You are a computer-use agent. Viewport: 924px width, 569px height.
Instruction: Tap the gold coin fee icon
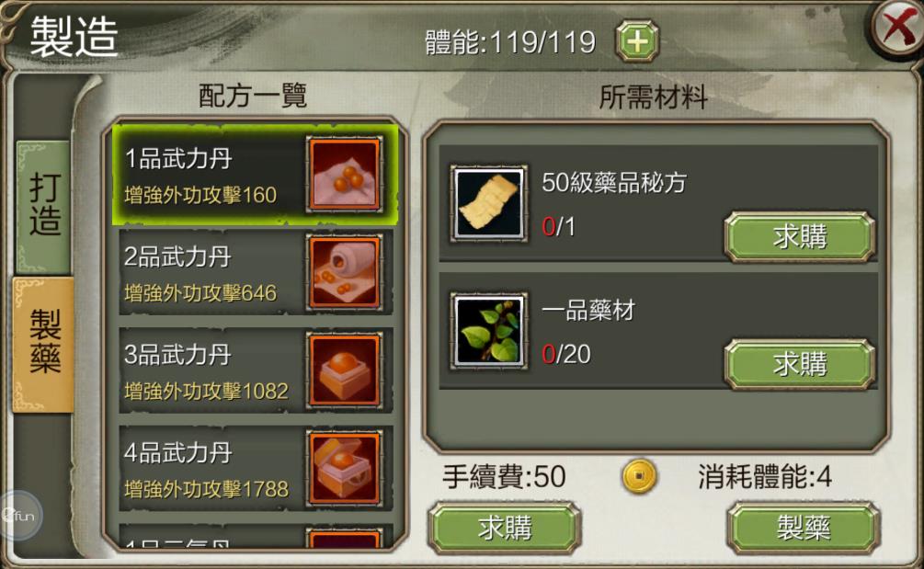pyautogui.click(x=639, y=476)
